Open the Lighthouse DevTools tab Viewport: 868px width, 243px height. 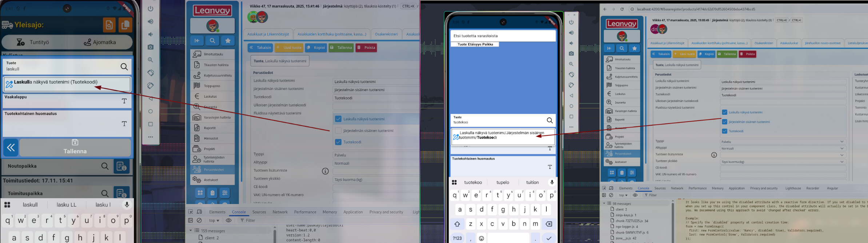[x=793, y=188]
